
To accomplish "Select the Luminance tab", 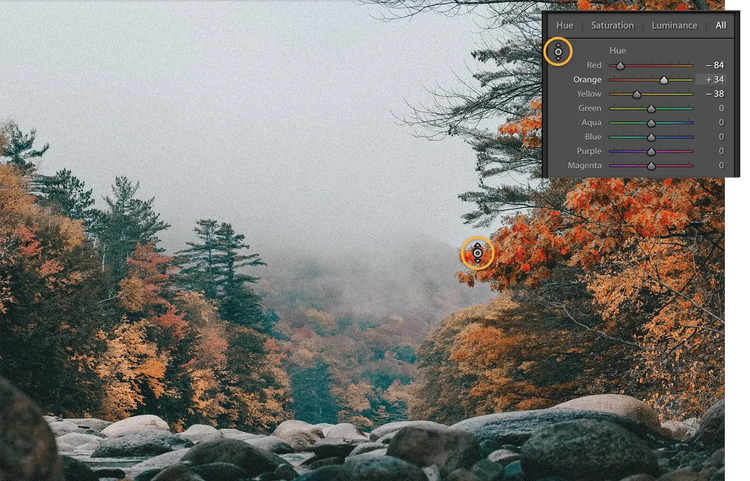I will point(675,25).
